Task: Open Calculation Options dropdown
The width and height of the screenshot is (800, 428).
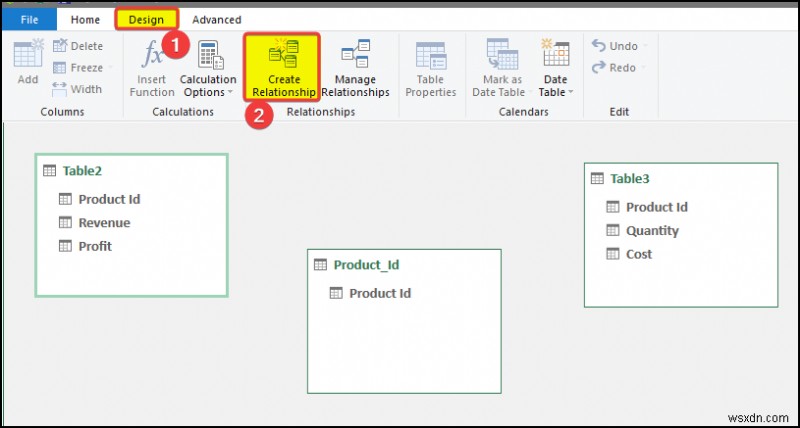Action: point(208,68)
